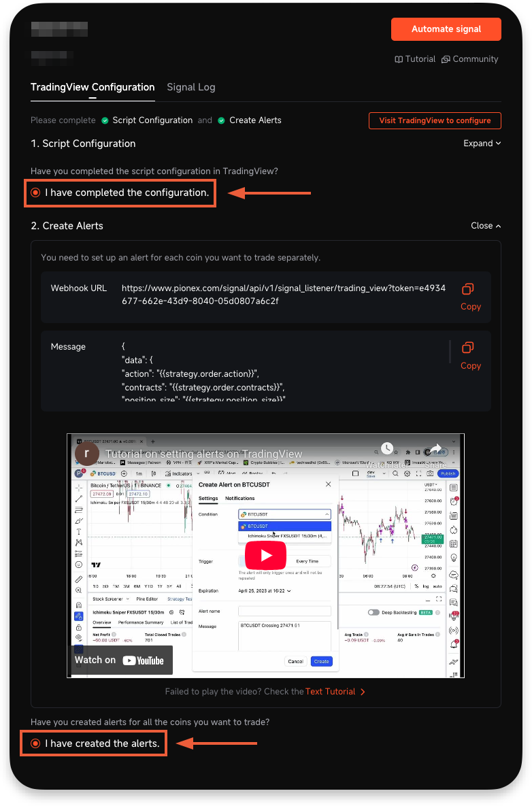Screen dimensions: 532x806
Task: Click the Share arrow icon on video
Action: [x=435, y=448]
